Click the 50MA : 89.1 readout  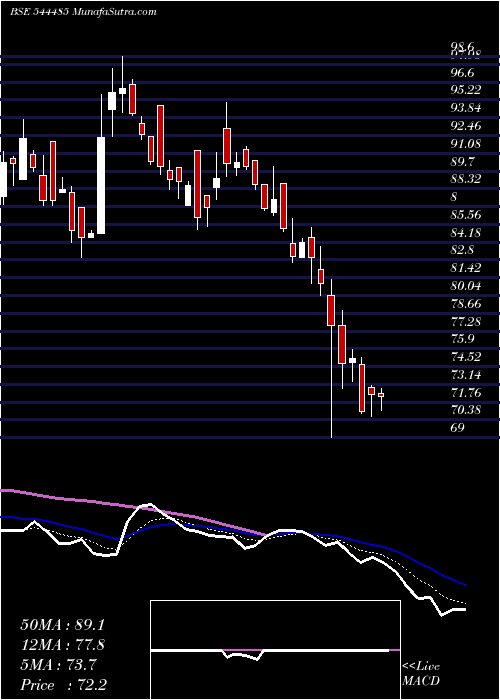[63, 625]
